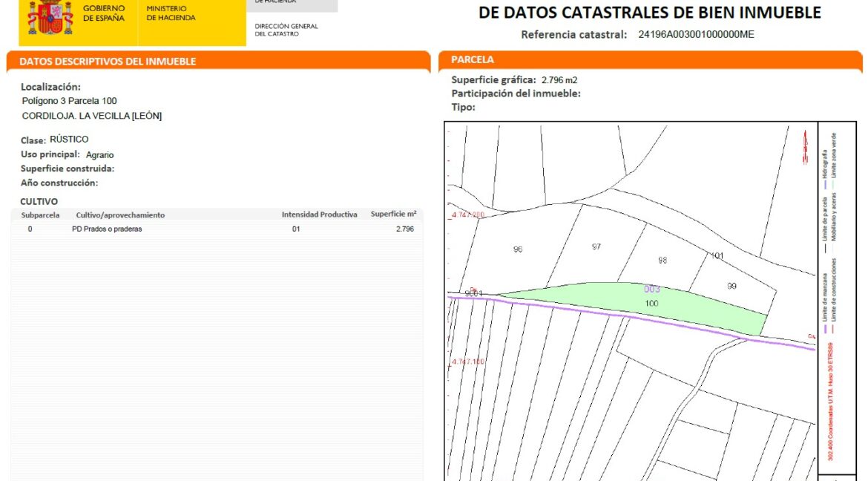Click the north arrow symbol on map

point(805,147)
